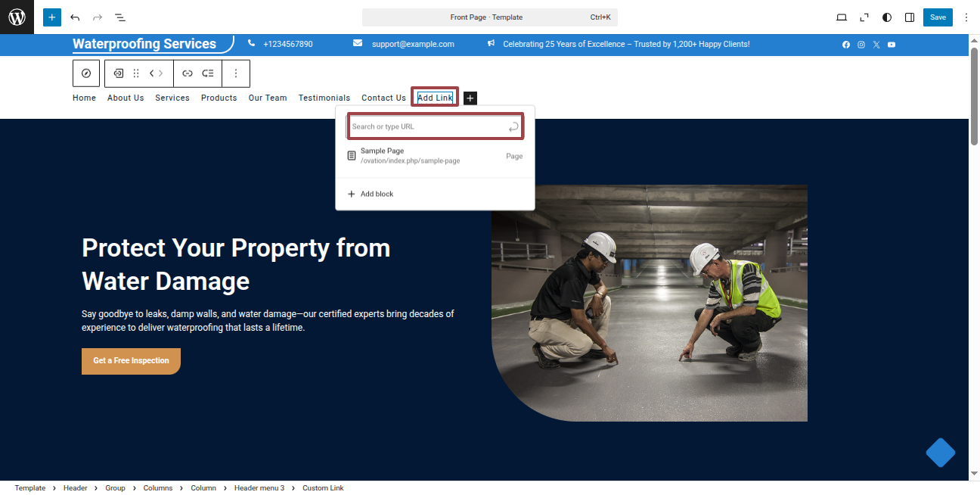Click the scrollbar up arrow
980x495 pixels.
tap(974, 39)
